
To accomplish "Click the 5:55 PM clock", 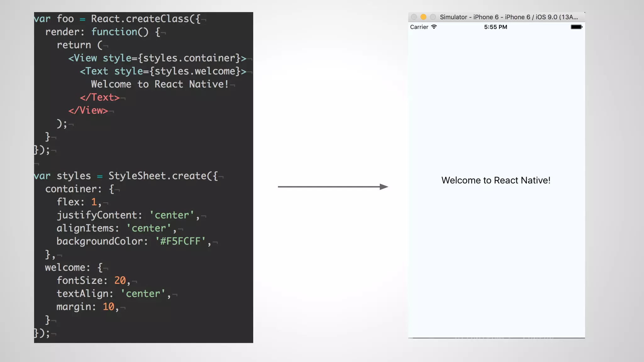I will 496,27.
